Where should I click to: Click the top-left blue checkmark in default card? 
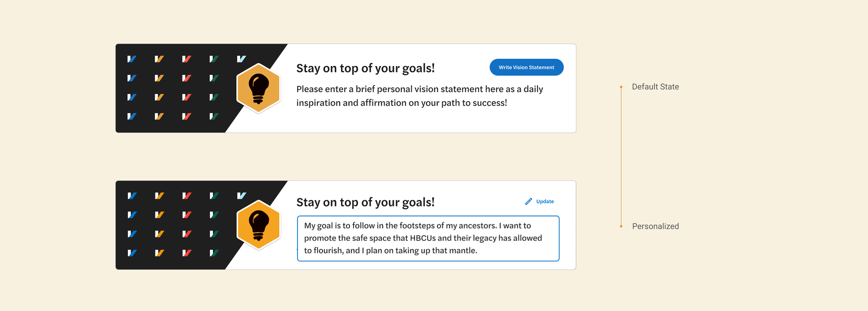point(132,59)
